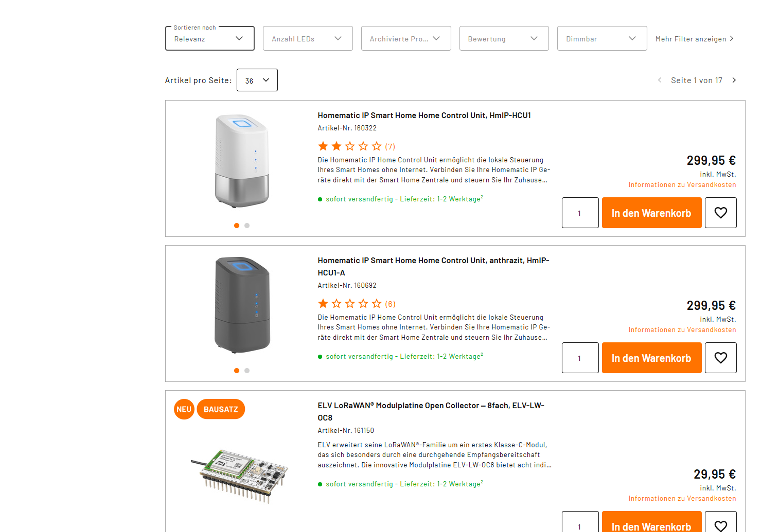Image resolution: width=758 pixels, height=532 pixels.
Task: Show second image of anthracite HCU1-A
Action: pyautogui.click(x=247, y=371)
